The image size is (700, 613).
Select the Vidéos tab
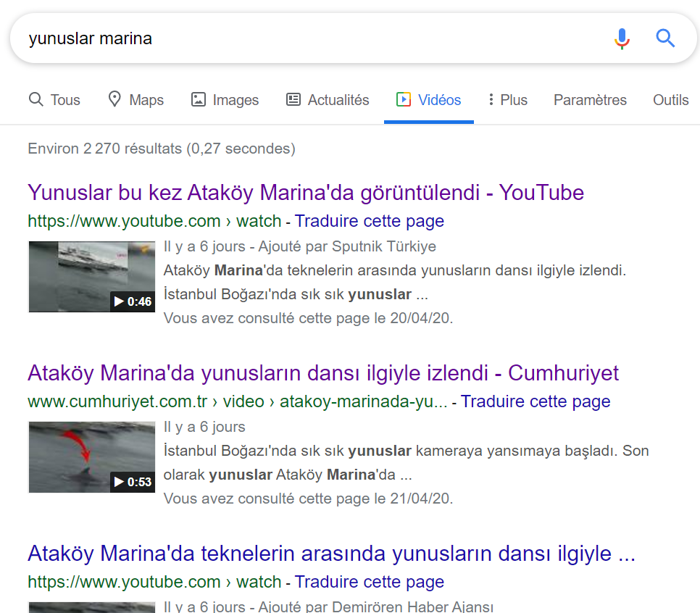click(x=428, y=99)
